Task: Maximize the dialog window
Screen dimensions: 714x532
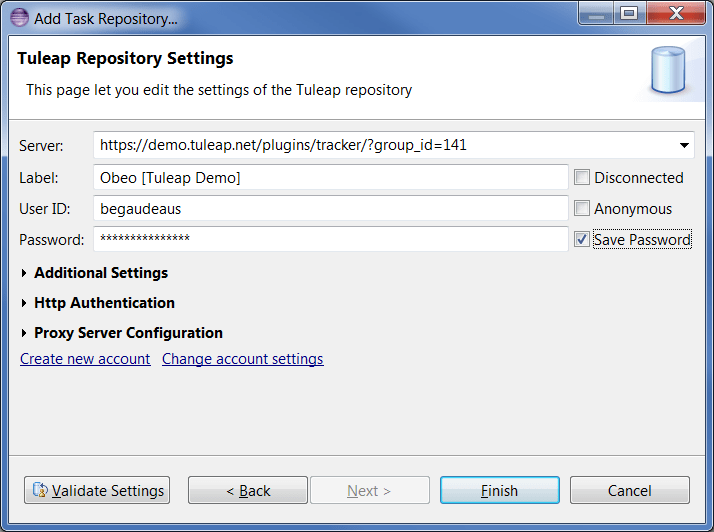Action: point(628,14)
